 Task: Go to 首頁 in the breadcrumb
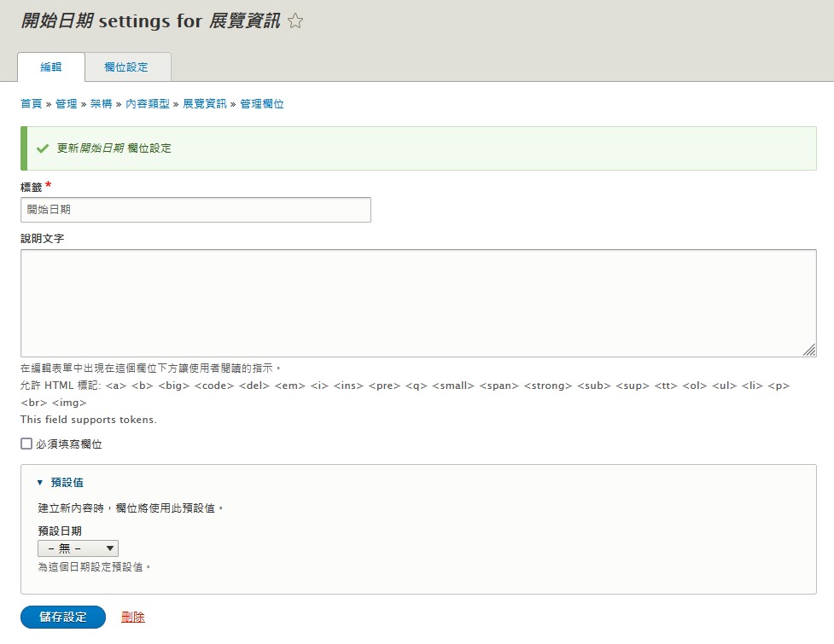click(x=31, y=104)
